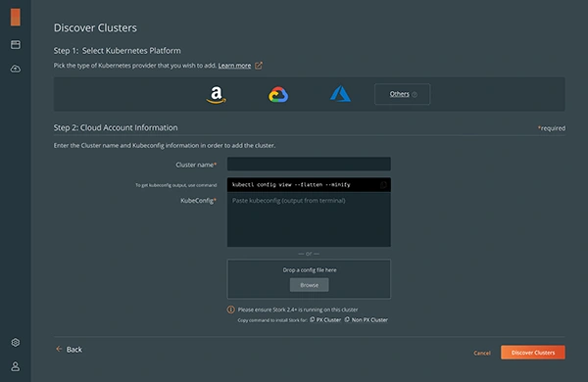
Task: Click the Cluster name input field
Action: 309,165
